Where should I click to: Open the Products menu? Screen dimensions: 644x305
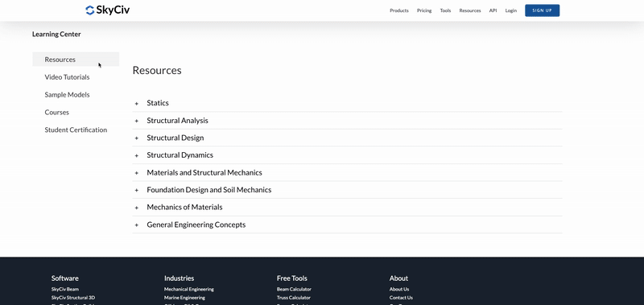(399, 10)
